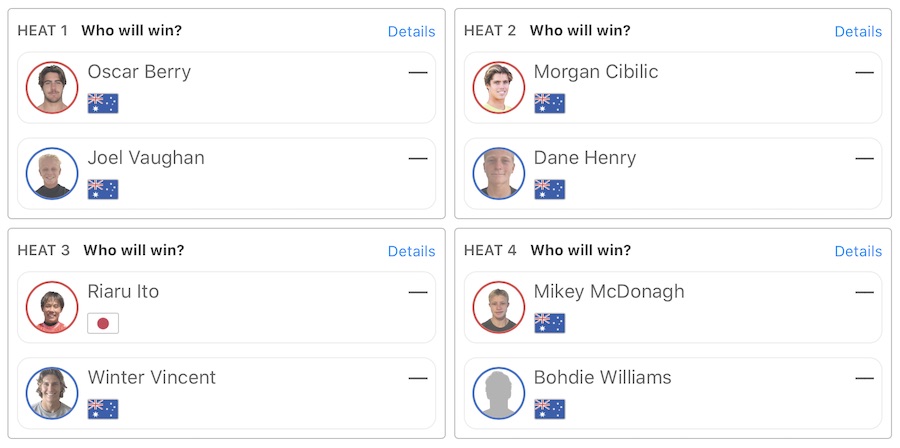
Task: View Details link of Heat 4
Action: coord(858,251)
